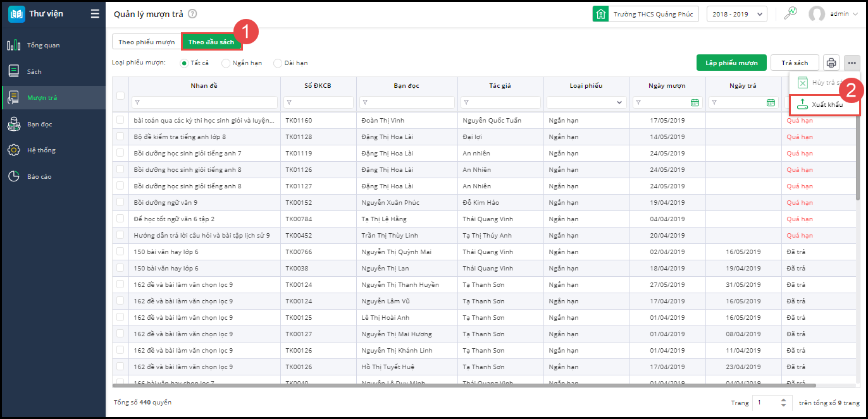
Task: Click the Trả sách button
Action: click(795, 63)
